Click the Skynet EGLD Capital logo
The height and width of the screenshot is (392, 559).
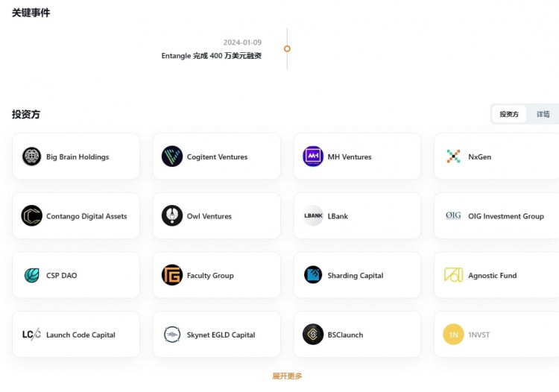pyautogui.click(x=172, y=335)
